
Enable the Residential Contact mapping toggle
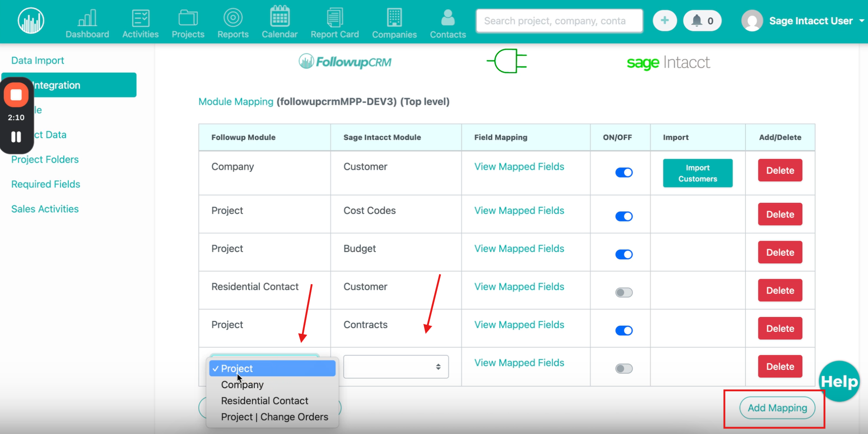(x=624, y=292)
